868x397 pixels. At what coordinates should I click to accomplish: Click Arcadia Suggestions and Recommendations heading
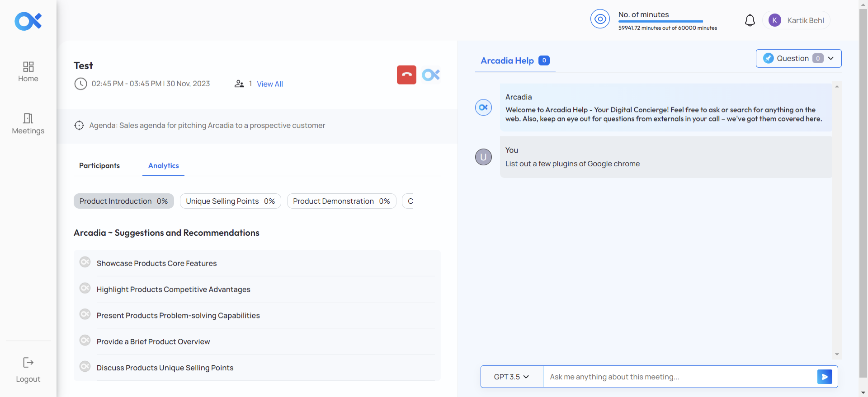(166, 233)
